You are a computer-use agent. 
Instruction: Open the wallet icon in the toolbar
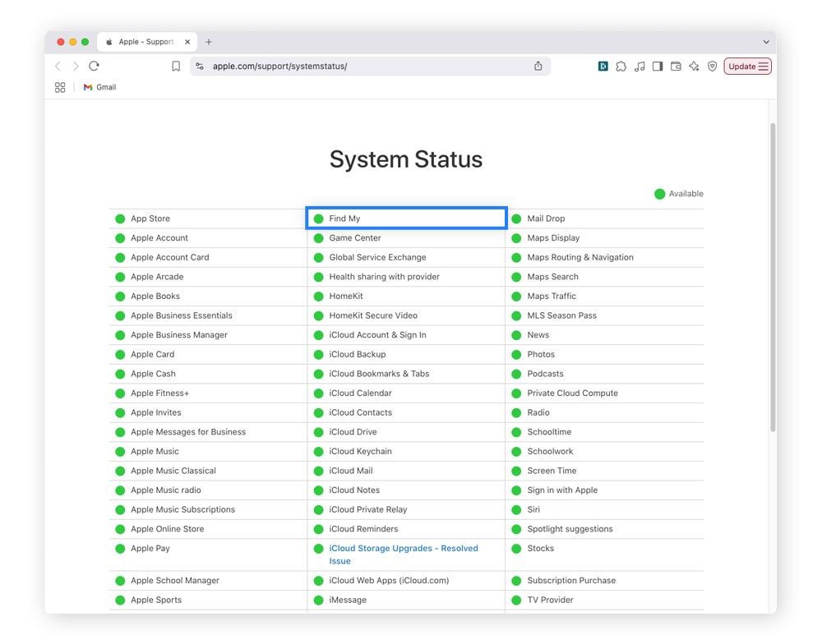pos(676,67)
